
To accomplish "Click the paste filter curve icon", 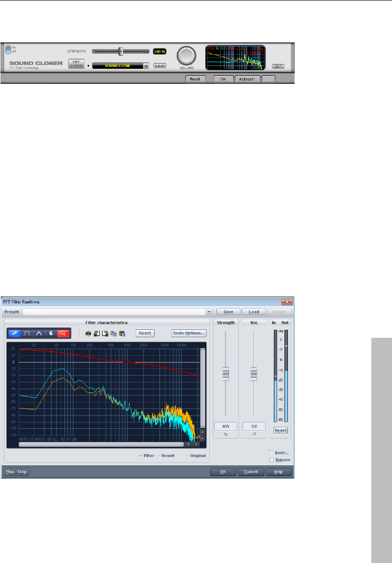I will 122,334.
